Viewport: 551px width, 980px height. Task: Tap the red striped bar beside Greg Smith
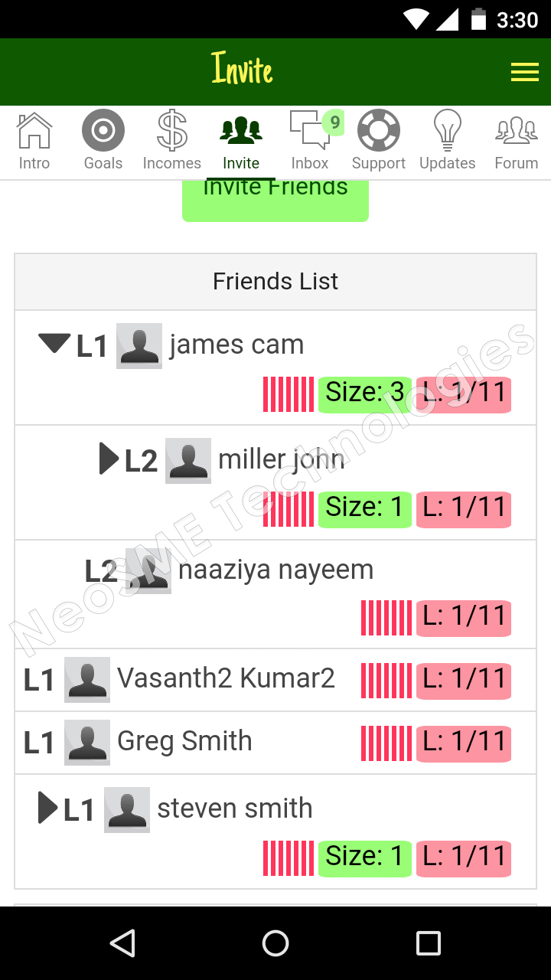[x=386, y=743]
